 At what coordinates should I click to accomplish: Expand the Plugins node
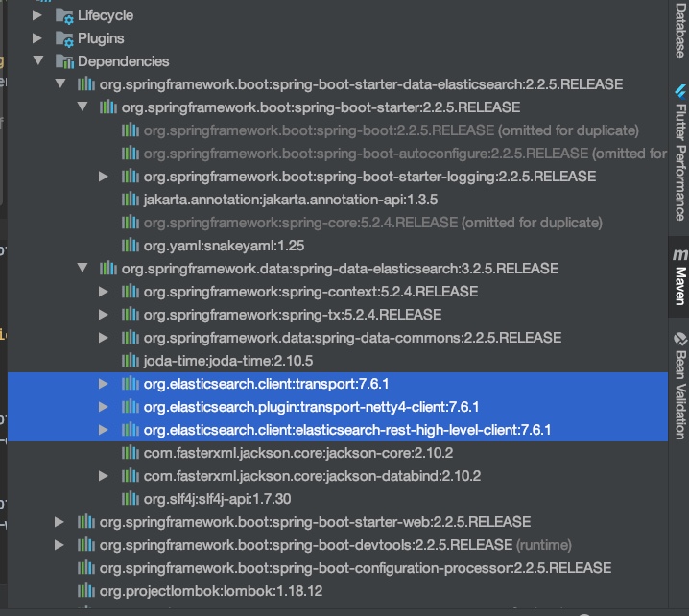point(38,38)
